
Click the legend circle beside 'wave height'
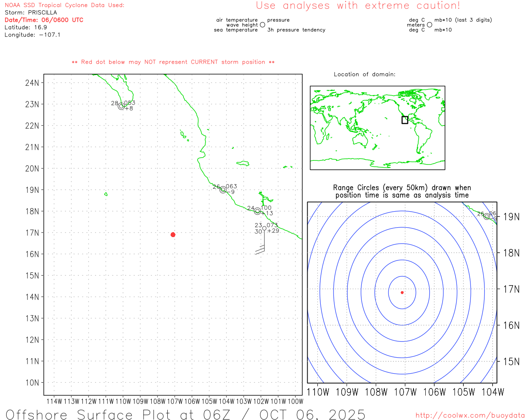point(262,25)
